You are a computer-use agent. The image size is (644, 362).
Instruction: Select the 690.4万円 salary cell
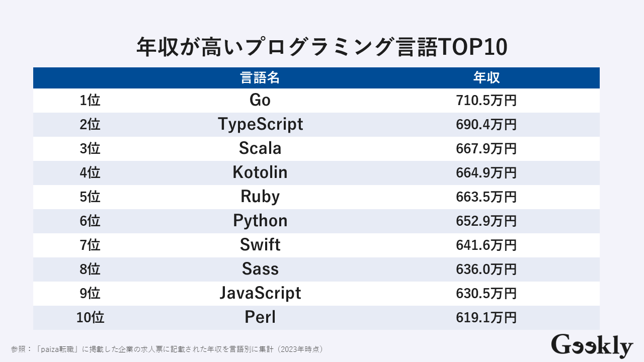point(486,125)
